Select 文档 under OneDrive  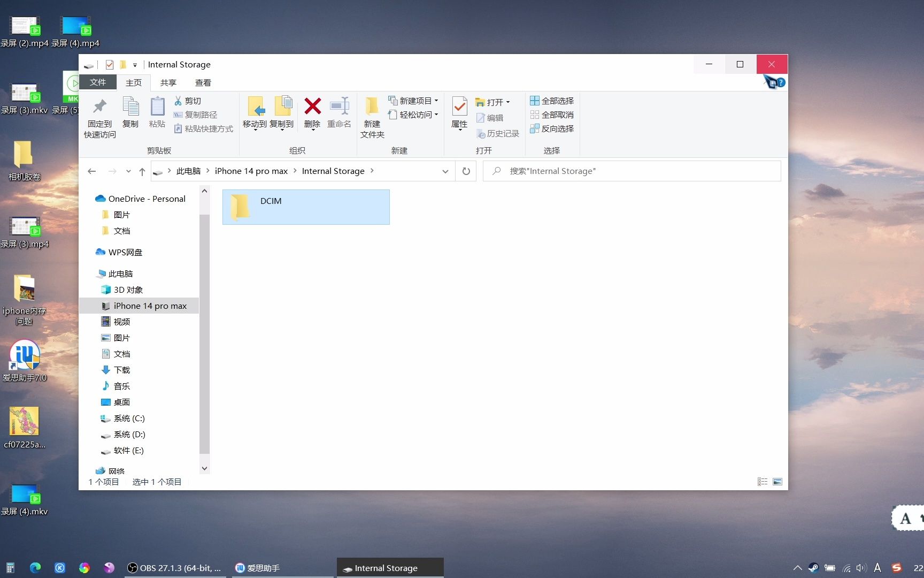tap(115, 231)
